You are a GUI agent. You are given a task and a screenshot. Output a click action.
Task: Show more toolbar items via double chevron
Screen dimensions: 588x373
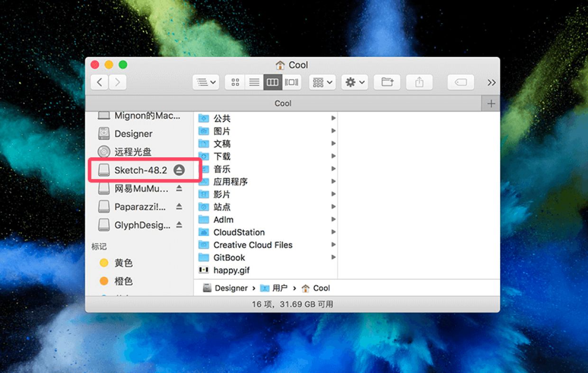(491, 82)
